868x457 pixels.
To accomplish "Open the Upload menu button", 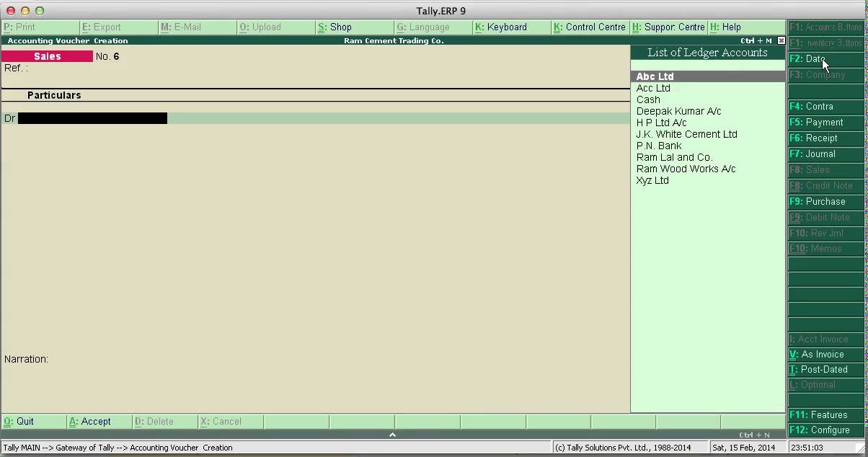I will tap(276, 27).
